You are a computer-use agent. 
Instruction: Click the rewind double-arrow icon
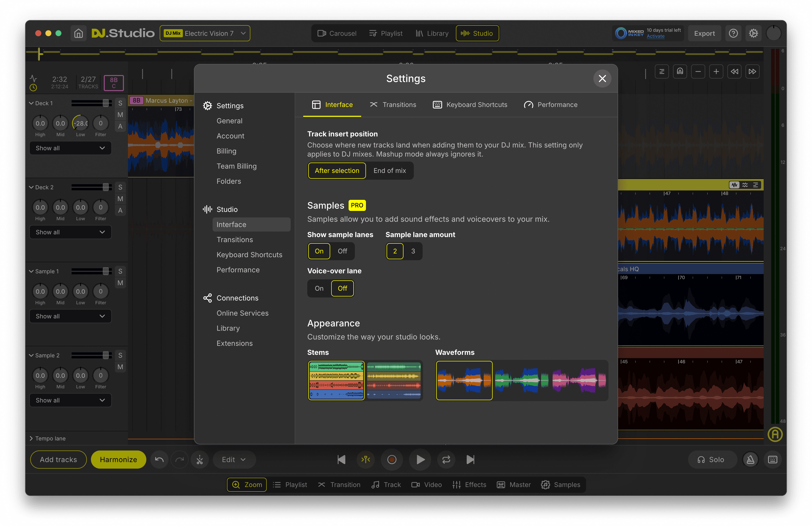coord(734,71)
